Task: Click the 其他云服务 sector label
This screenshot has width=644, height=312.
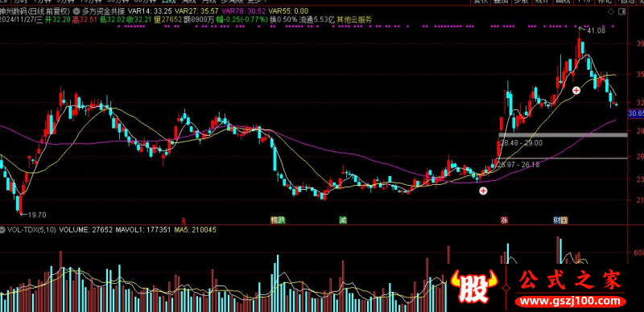Action: click(x=354, y=19)
